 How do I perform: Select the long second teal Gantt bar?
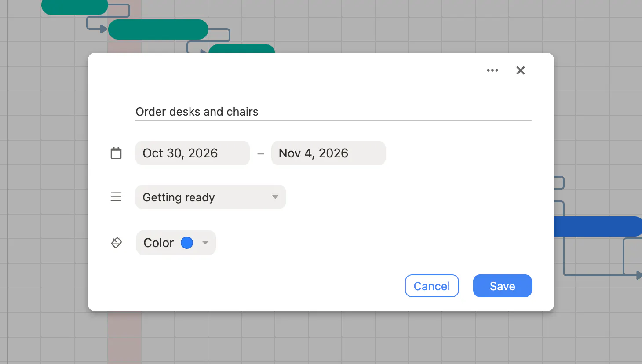(x=158, y=29)
